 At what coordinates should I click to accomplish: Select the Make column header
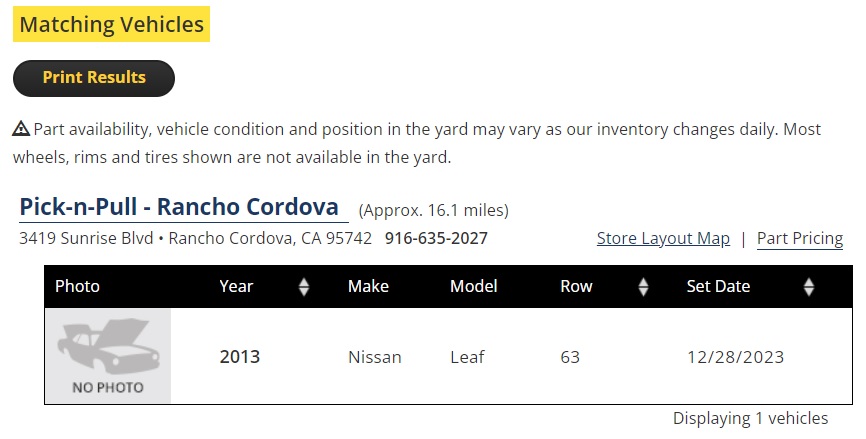click(x=368, y=287)
